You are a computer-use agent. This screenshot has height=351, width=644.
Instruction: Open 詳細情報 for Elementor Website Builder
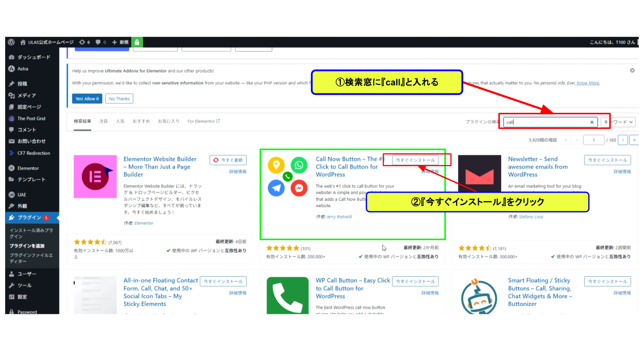pyautogui.click(x=238, y=172)
